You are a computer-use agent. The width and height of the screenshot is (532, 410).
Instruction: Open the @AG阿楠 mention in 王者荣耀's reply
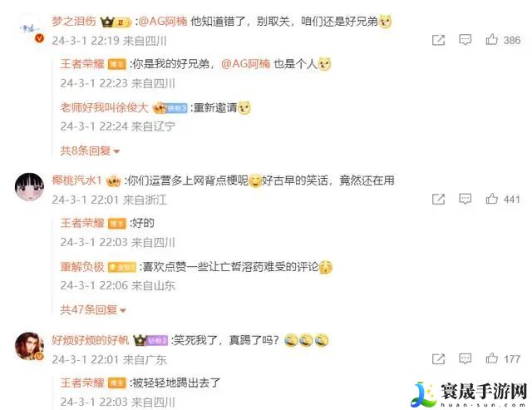(x=246, y=64)
